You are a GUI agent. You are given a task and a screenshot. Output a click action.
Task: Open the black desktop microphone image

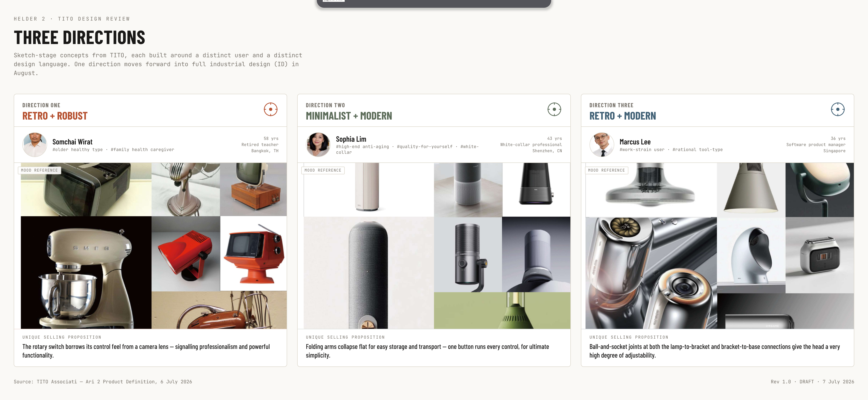[x=468, y=255]
